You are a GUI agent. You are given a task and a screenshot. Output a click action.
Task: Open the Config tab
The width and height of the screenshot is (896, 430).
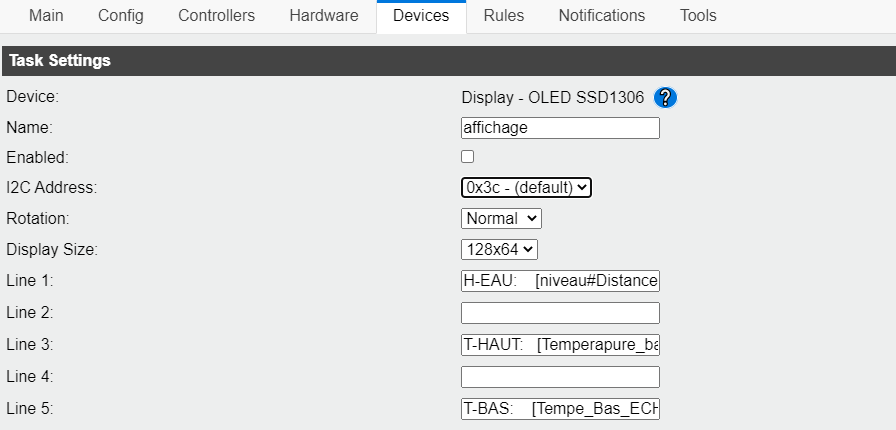pos(121,16)
